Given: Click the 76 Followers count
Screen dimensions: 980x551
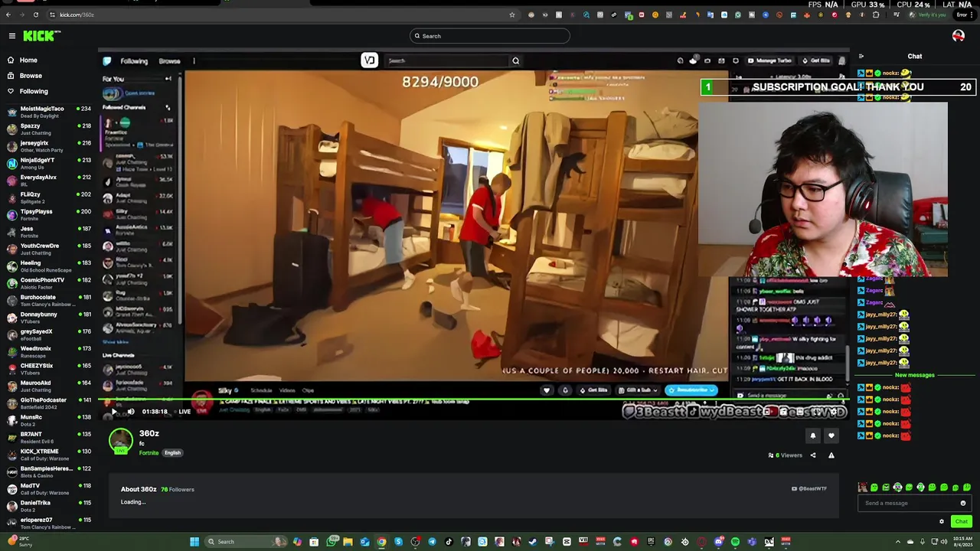Looking at the screenshot, I should point(178,489).
